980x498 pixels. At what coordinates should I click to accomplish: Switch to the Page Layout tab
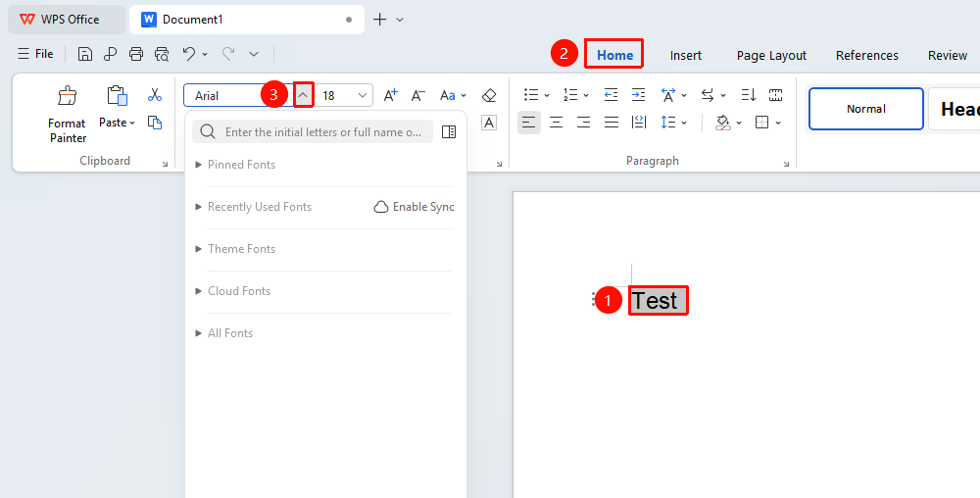click(x=771, y=55)
